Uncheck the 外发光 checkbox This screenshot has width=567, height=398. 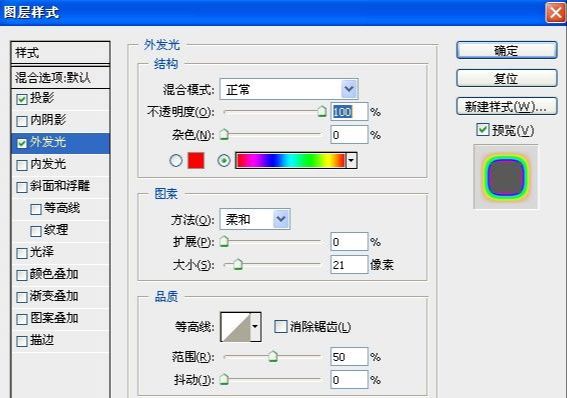click(22, 143)
